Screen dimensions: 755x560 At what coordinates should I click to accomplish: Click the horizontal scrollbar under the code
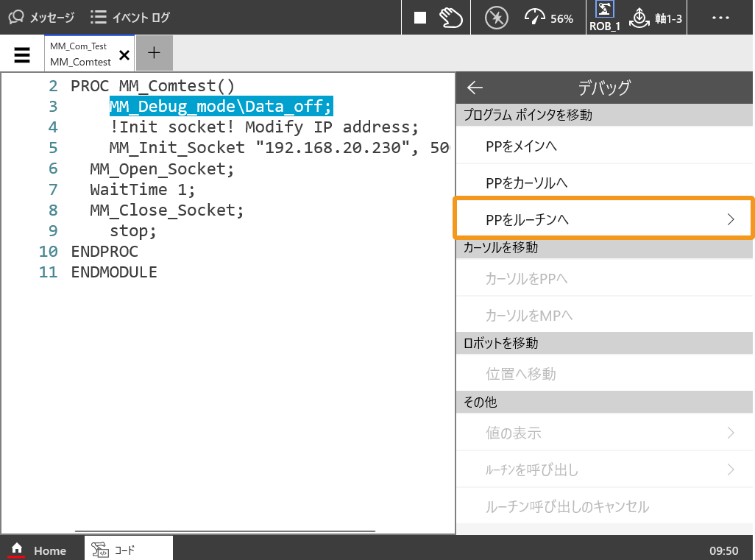pos(225,531)
